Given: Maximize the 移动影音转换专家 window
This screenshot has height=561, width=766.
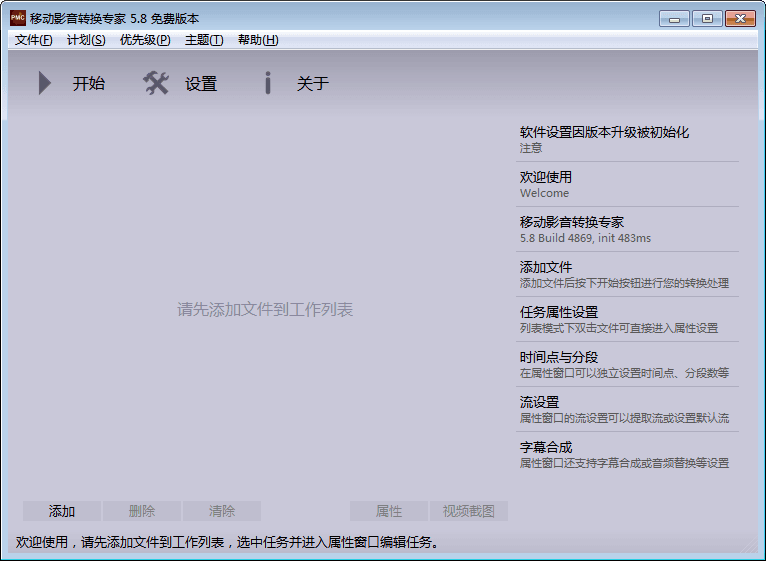Looking at the screenshot, I should [x=707, y=19].
